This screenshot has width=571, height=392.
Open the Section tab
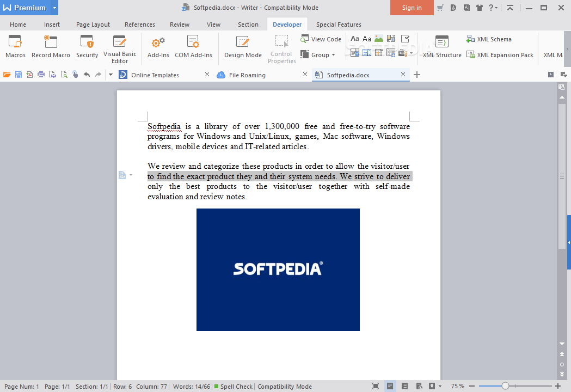click(x=248, y=24)
